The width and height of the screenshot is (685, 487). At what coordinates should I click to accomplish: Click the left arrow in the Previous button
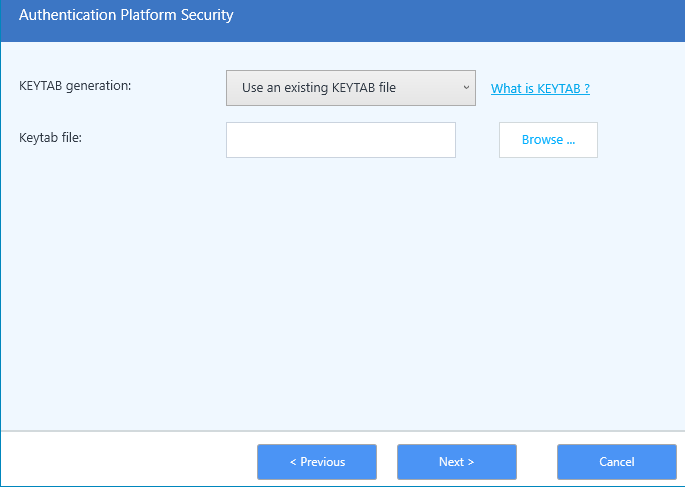(293, 462)
